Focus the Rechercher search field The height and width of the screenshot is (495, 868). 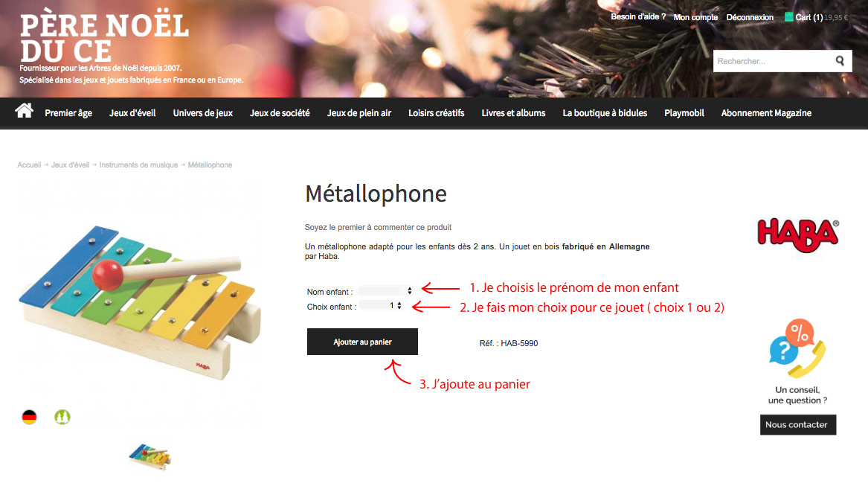click(773, 61)
